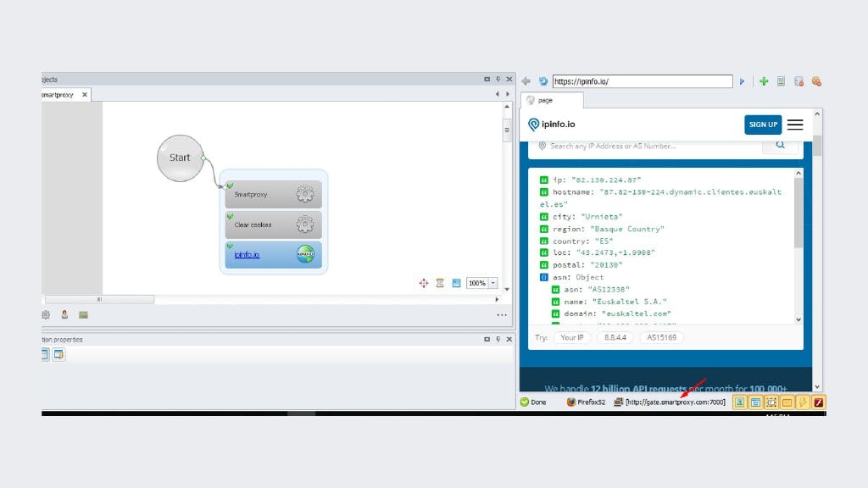Click JSON result box scrollbar thumb
868x488 pixels.
click(798, 213)
